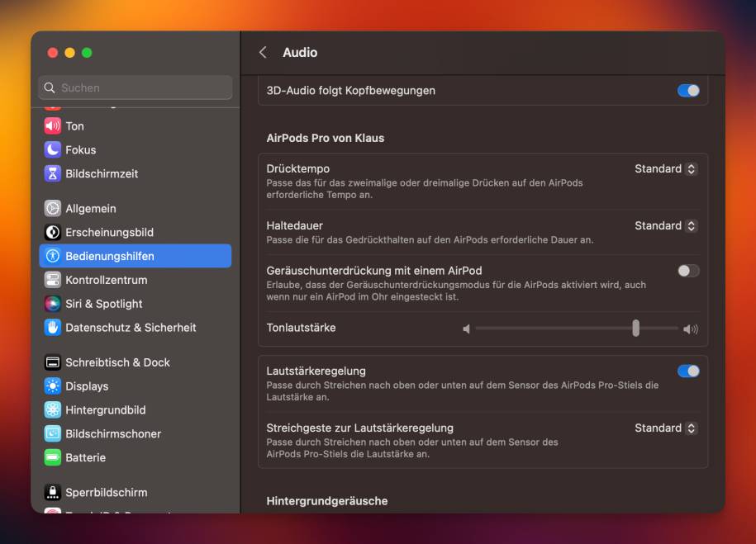756x544 pixels.
Task: Select Bildschirmzeit in sidebar
Action: (135, 173)
